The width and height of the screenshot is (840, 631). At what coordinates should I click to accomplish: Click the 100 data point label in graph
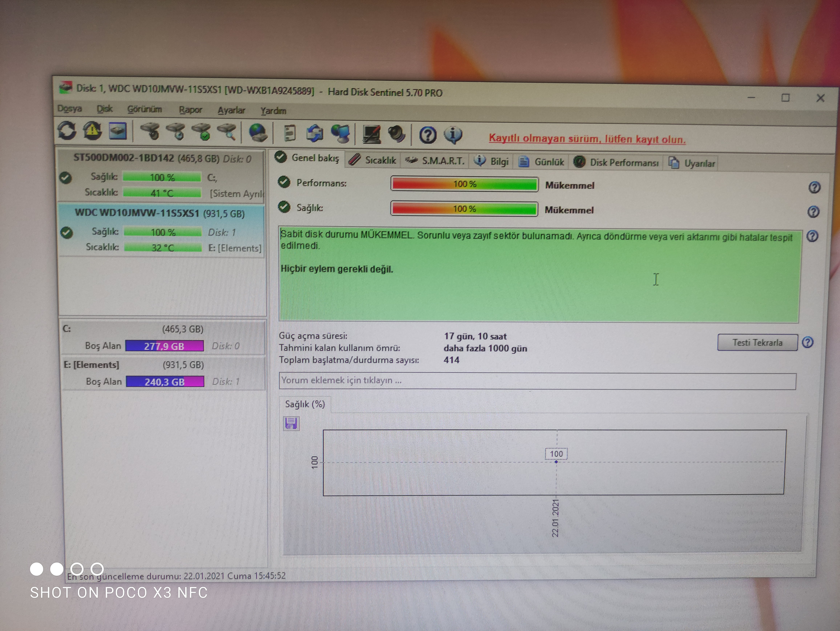(556, 454)
